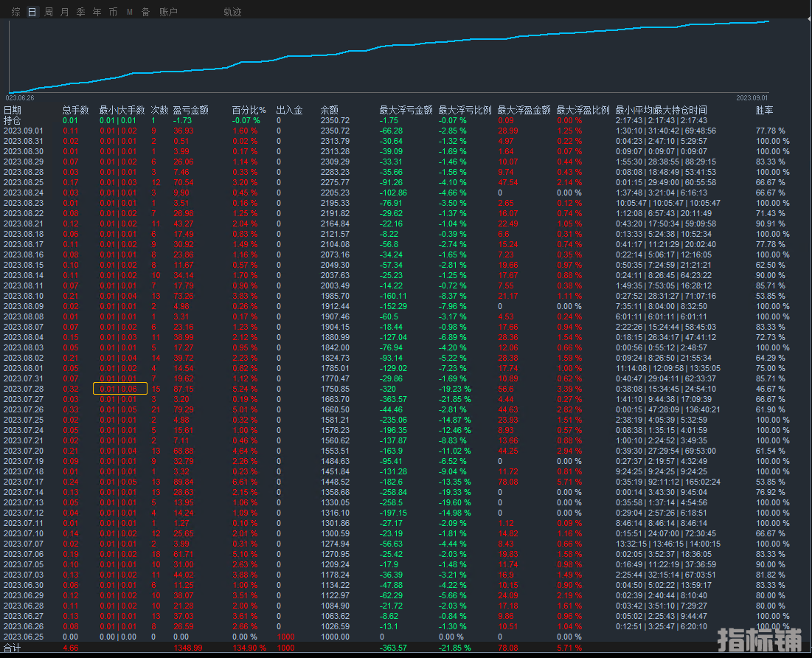Switch to the 季 quarterly tab

[x=81, y=12]
